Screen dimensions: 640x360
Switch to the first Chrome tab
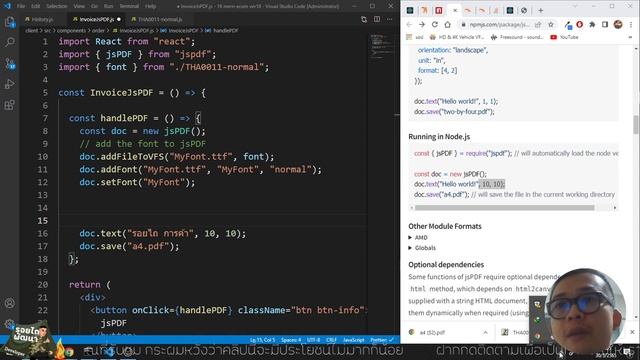(410, 11)
